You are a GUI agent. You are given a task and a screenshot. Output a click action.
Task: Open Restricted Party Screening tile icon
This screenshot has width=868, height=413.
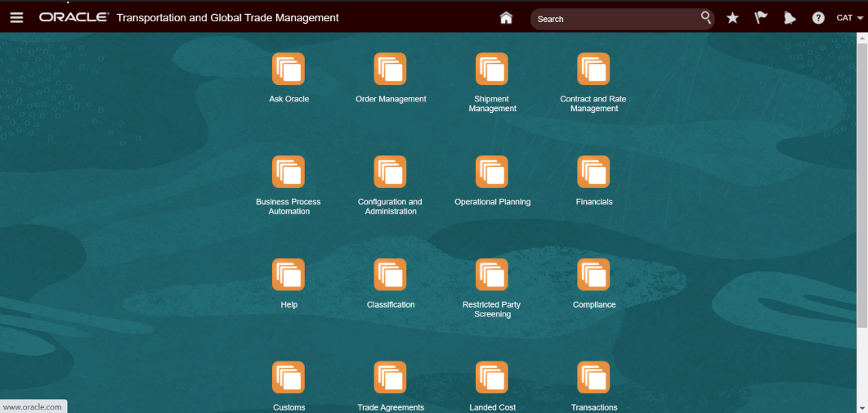(x=492, y=275)
